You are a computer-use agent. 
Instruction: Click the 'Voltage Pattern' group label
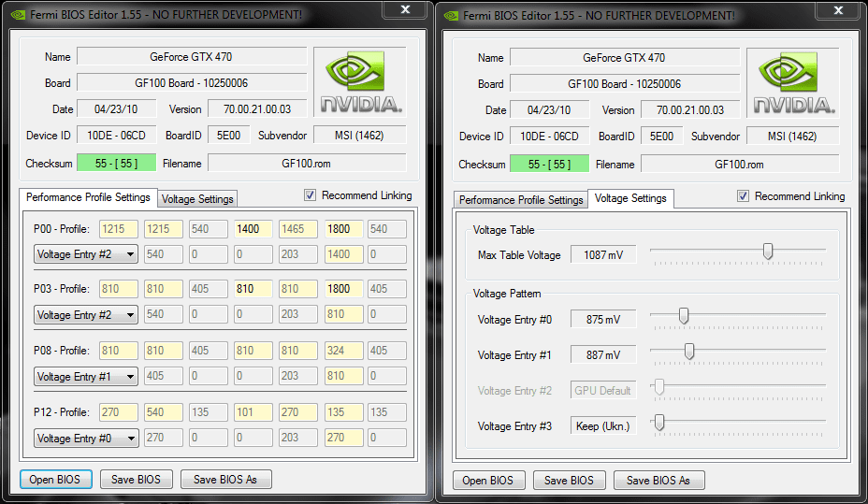(x=507, y=294)
